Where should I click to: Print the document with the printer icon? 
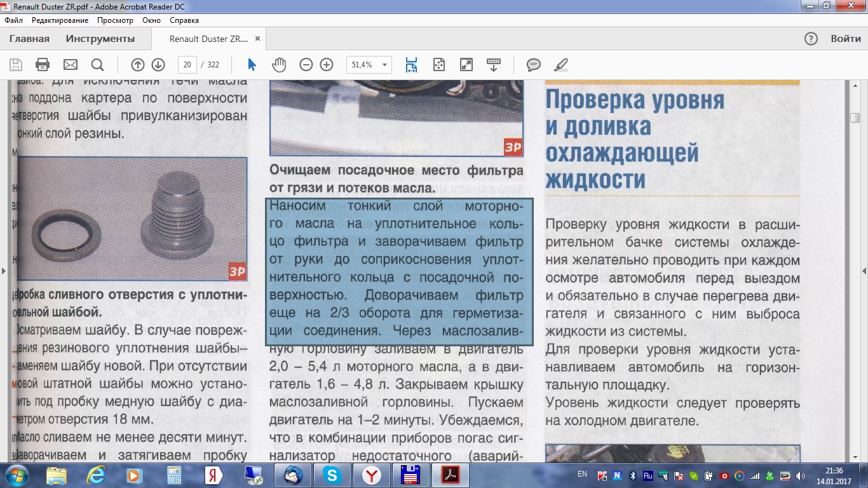click(x=43, y=65)
